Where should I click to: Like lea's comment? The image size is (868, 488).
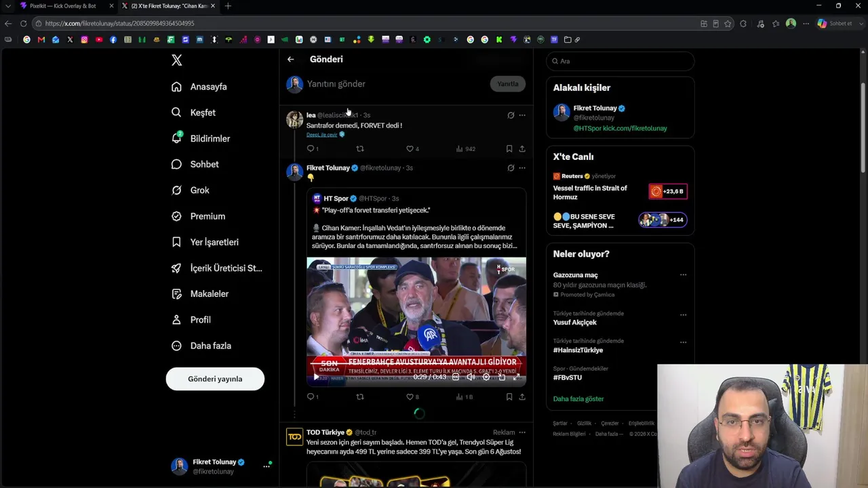(410, 148)
